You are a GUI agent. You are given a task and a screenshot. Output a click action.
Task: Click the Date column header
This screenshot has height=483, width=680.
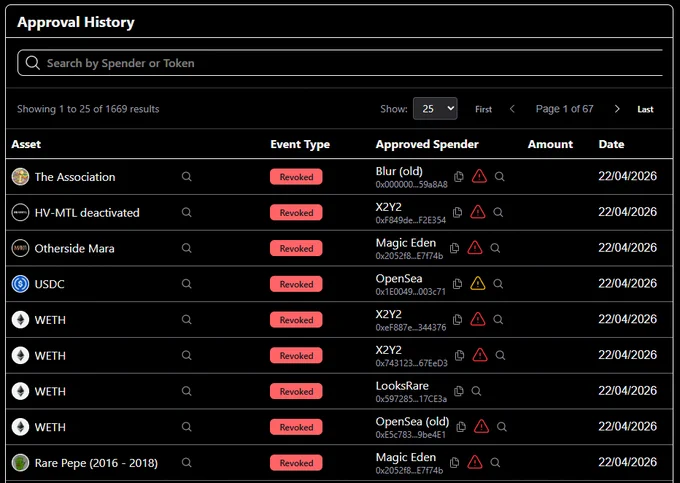[611, 144]
